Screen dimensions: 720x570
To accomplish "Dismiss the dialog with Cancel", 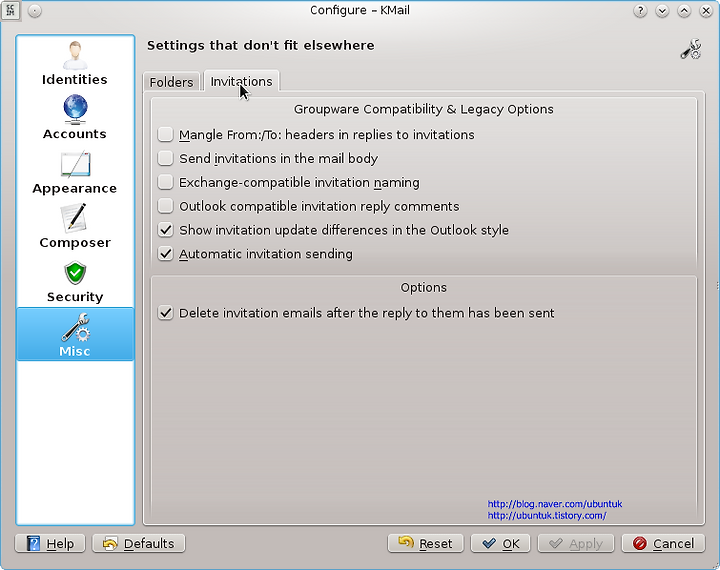I will [664, 543].
